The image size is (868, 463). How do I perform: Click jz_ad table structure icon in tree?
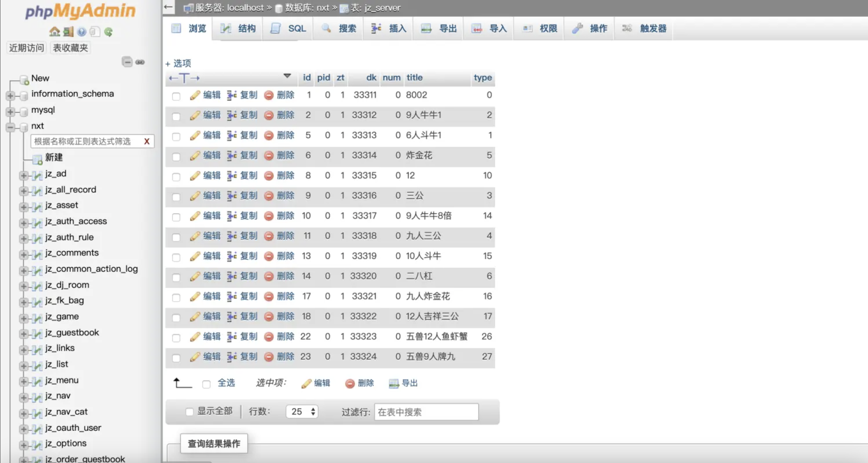pos(37,175)
